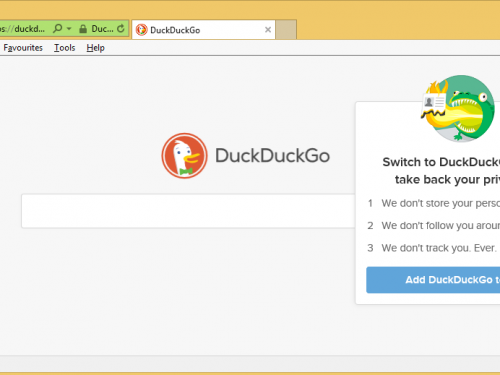Open the Tools menu

(x=65, y=48)
